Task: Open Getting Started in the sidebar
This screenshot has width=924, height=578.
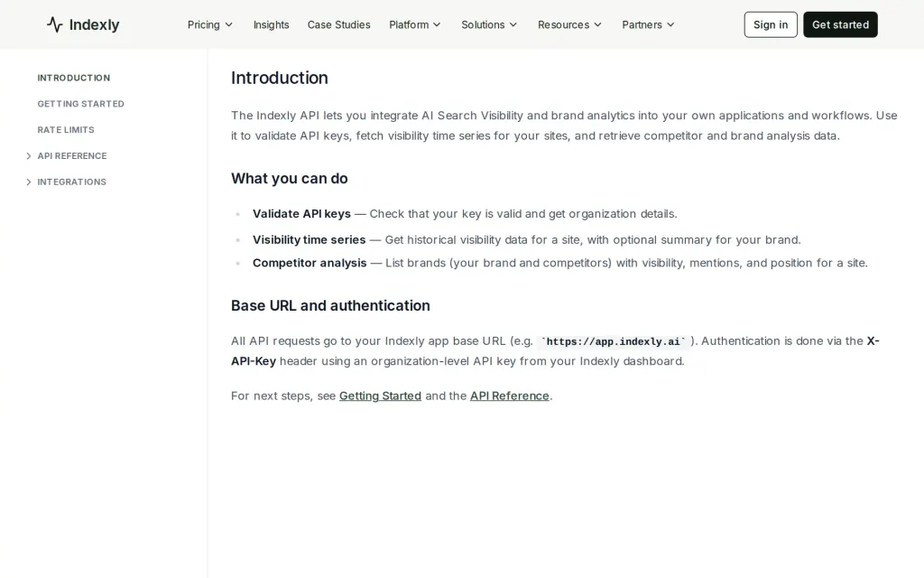Action: tap(80, 104)
